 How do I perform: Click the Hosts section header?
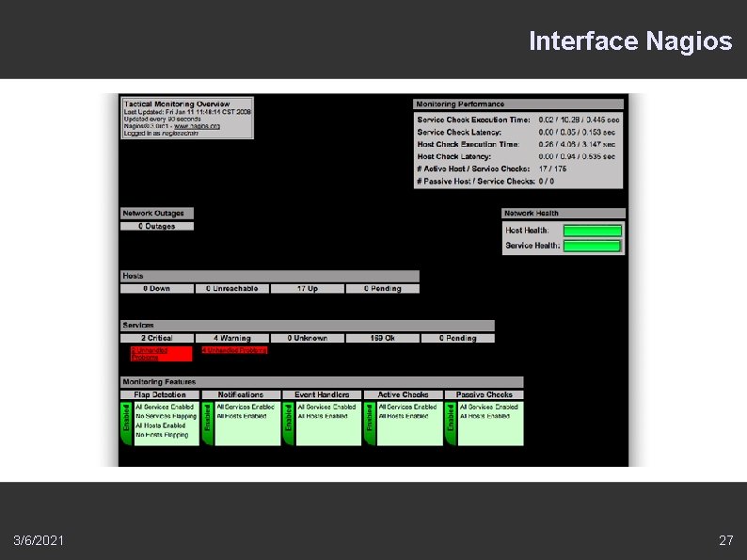(270, 276)
